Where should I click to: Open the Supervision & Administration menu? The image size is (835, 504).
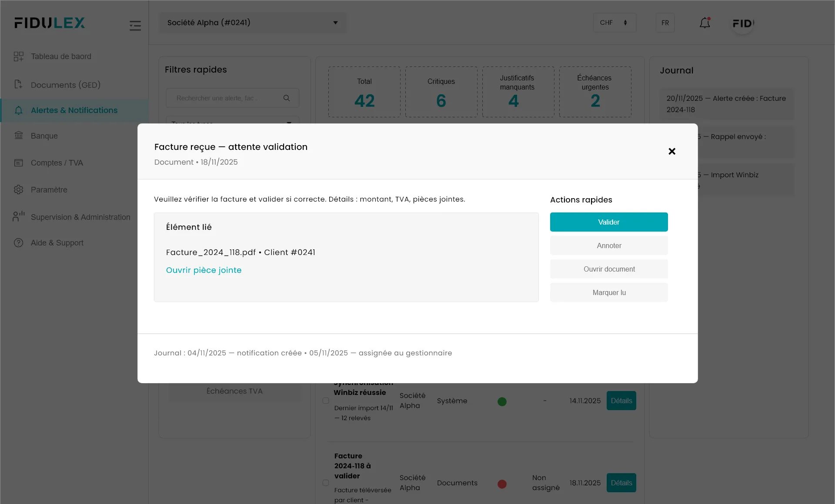pyautogui.click(x=80, y=217)
